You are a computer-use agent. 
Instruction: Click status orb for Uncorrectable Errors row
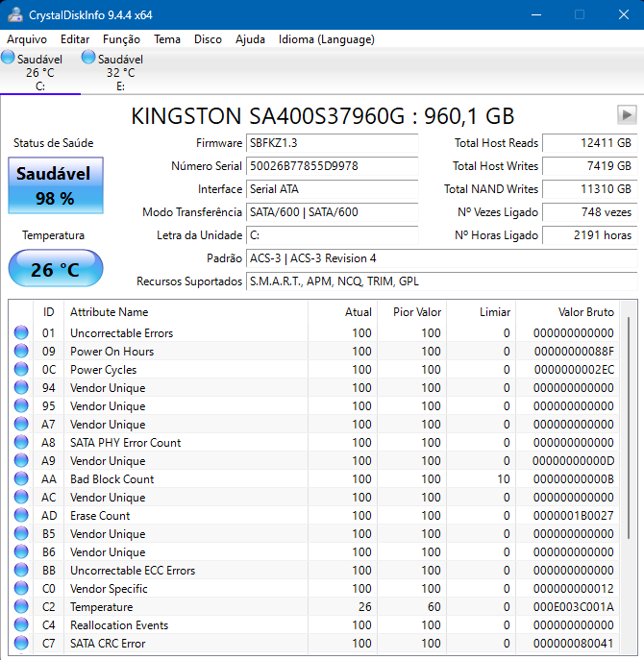coord(21,332)
